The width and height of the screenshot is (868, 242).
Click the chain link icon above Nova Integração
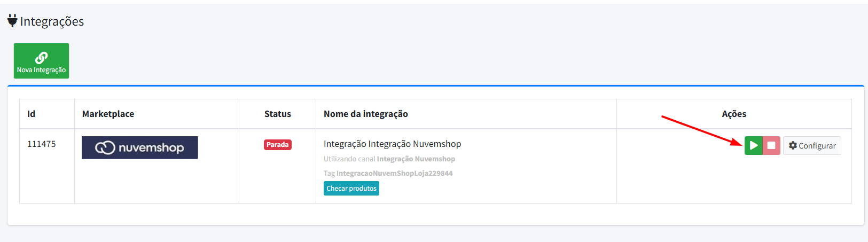click(41, 57)
